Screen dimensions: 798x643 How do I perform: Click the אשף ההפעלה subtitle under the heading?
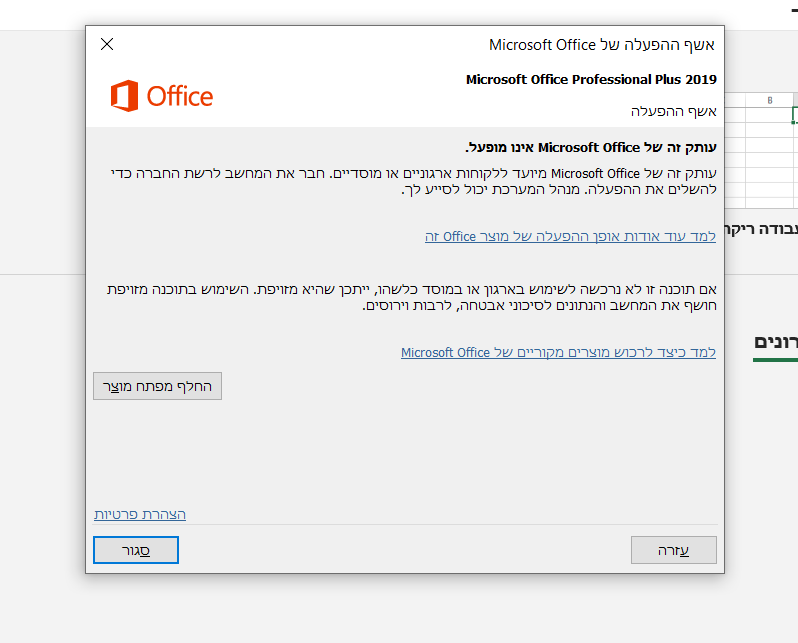pyautogui.click(x=673, y=110)
